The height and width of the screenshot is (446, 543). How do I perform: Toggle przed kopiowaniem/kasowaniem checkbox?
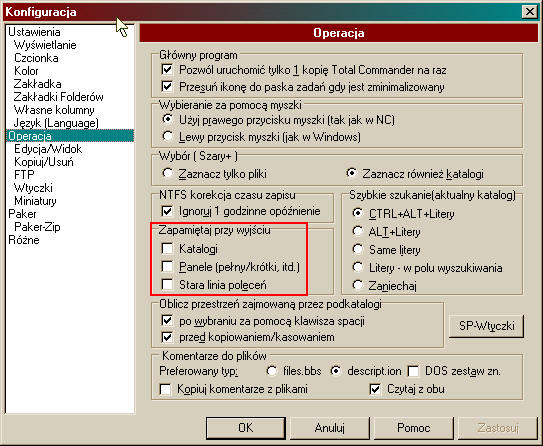pos(167,337)
